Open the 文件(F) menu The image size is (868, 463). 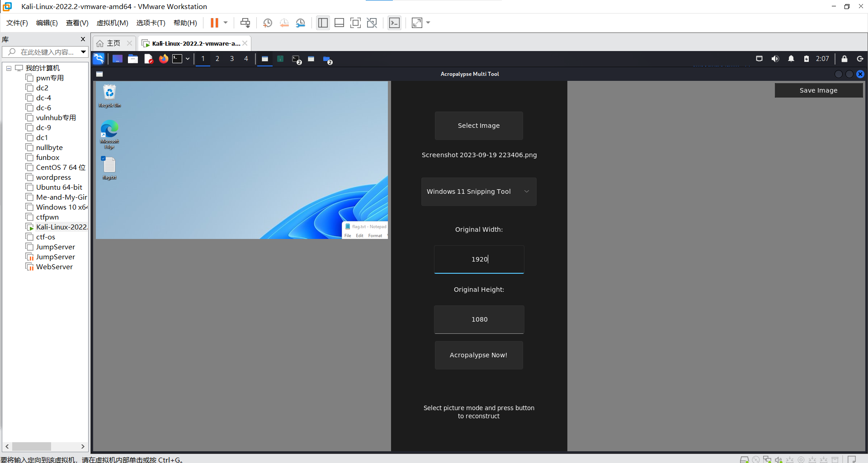[x=17, y=23]
